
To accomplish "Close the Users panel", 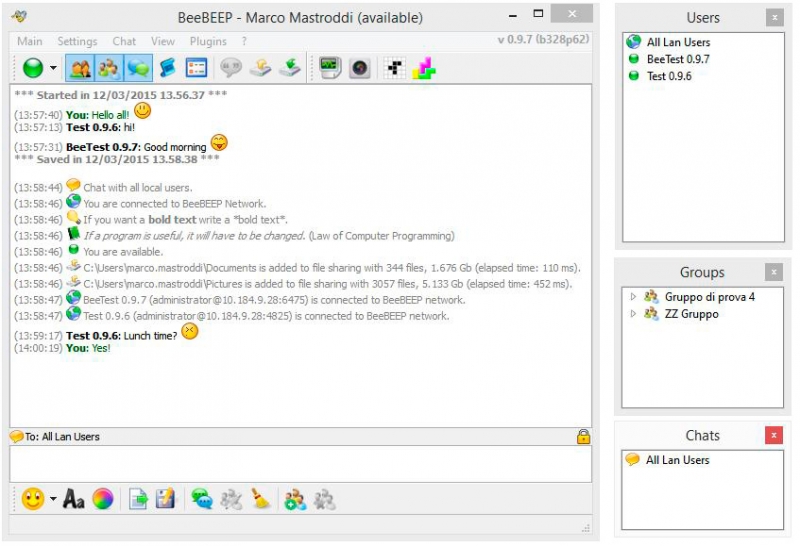I will [x=774, y=18].
